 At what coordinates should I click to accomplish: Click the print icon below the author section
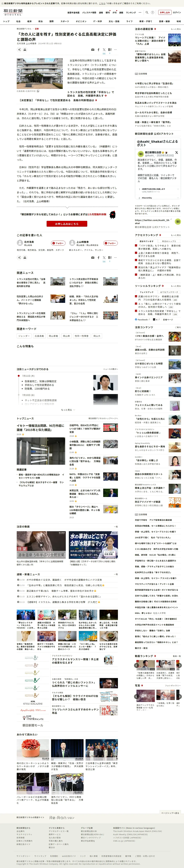(25, 257)
